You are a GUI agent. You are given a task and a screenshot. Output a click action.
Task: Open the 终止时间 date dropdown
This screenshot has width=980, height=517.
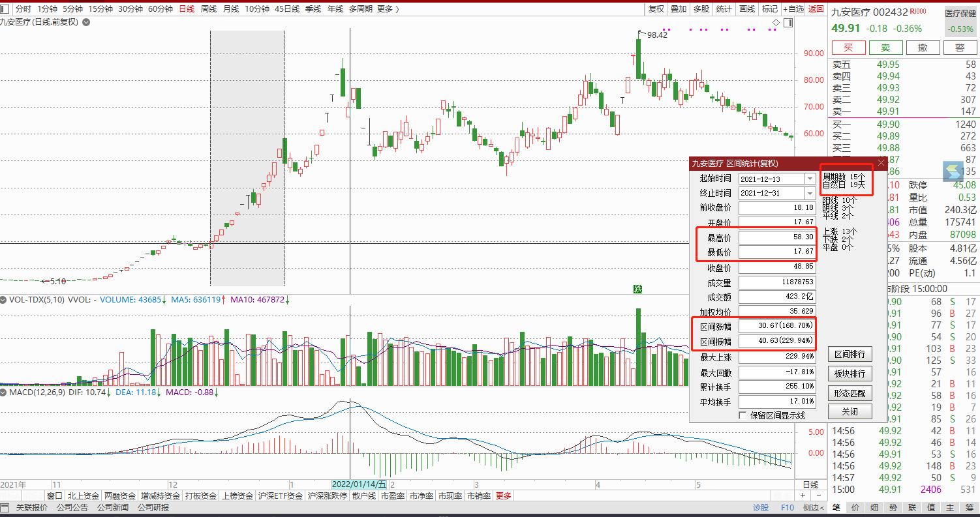(810, 193)
